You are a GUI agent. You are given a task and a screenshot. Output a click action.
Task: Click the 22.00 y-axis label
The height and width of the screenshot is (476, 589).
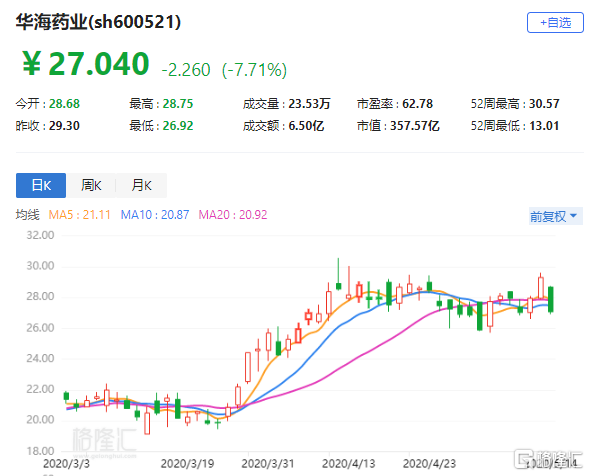point(40,389)
